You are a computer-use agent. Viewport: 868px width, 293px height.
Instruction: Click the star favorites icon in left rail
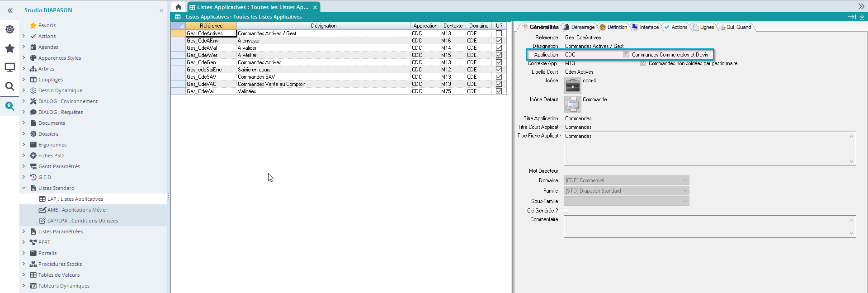[x=9, y=48]
